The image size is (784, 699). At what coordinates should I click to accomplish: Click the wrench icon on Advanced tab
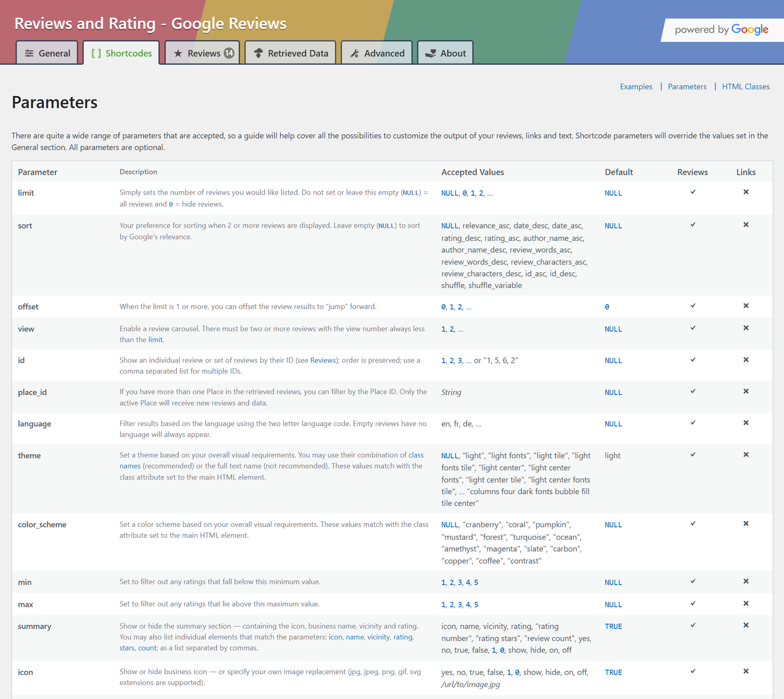[x=354, y=54]
